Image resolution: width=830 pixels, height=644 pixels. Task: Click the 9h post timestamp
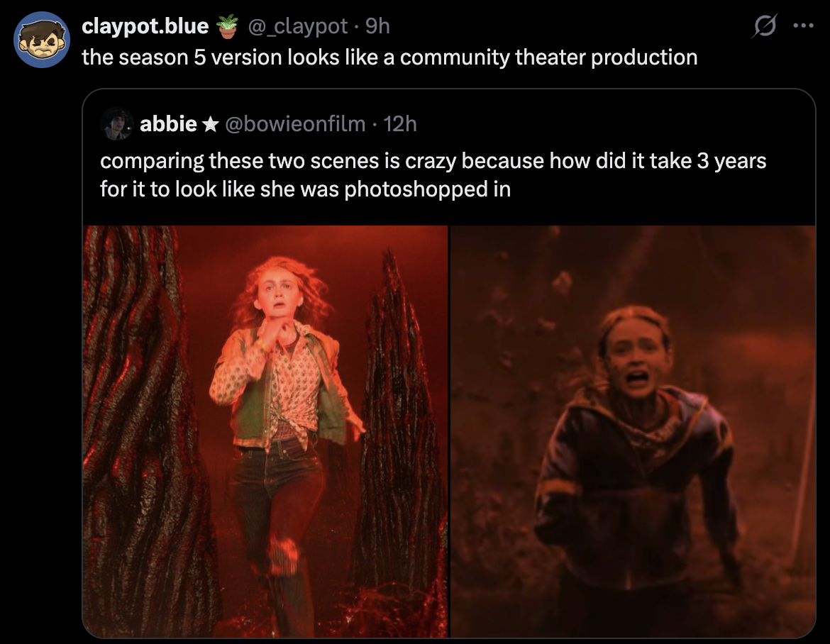[377, 26]
